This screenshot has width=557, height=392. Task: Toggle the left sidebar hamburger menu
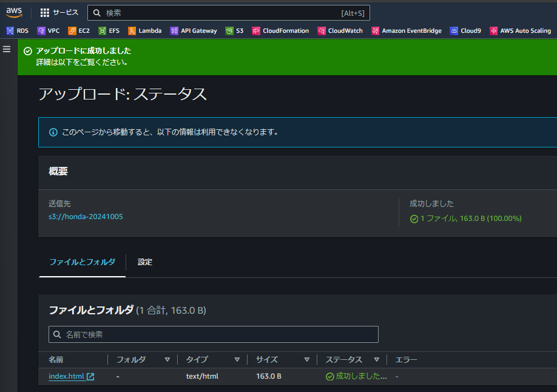pos(6,49)
